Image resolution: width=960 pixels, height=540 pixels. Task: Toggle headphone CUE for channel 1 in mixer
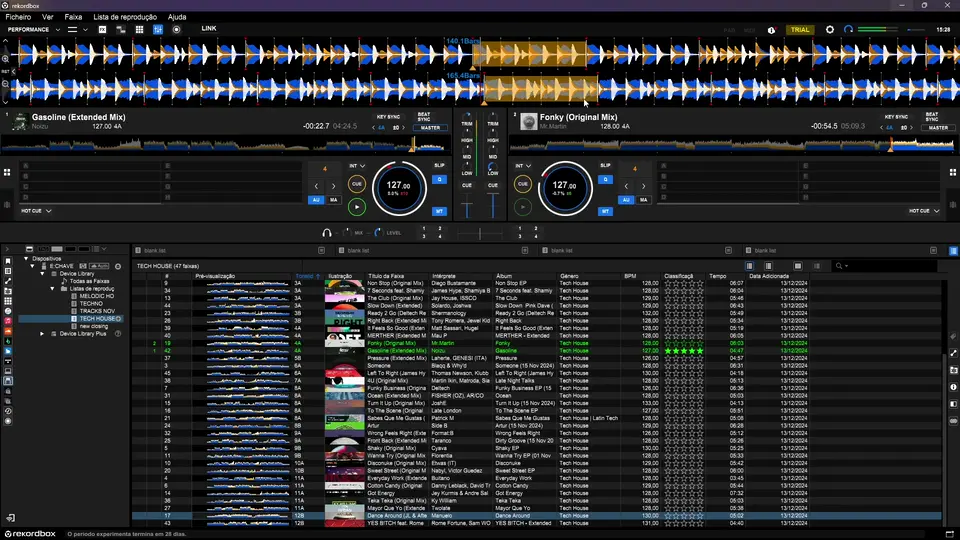(x=467, y=185)
